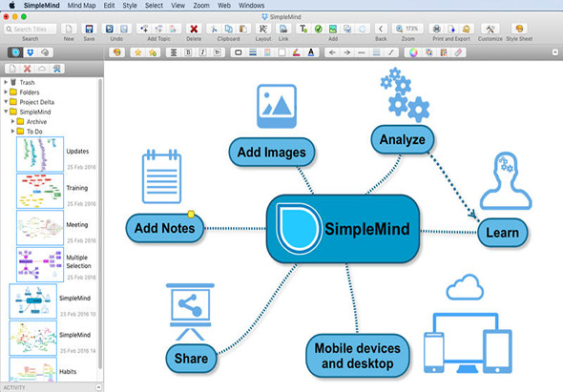Delete selected topic with red X

coord(194,29)
